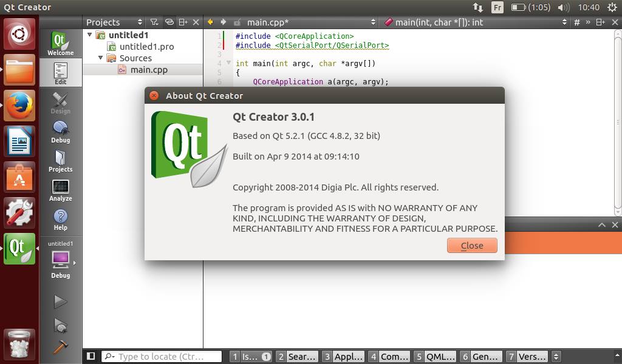The height and width of the screenshot is (364, 622).
Task: Click the 'Built on Apr 9 2014' line
Action: pyautogui.click(x=296, y=157)
